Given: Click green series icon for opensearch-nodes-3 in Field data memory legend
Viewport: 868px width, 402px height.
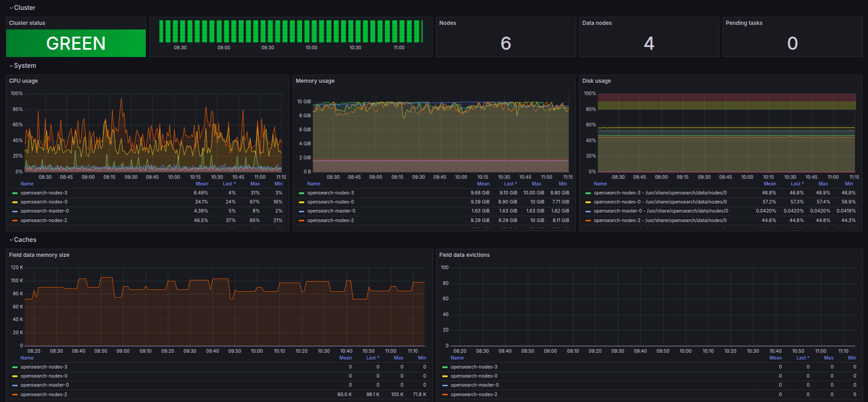Looking at the screenshot, I should (x=15, y=367).
